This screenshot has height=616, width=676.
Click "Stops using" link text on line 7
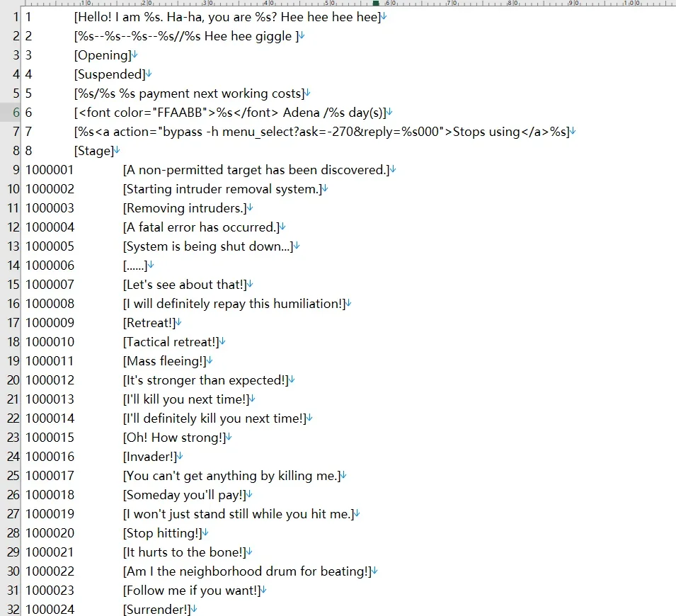(486, 132)
